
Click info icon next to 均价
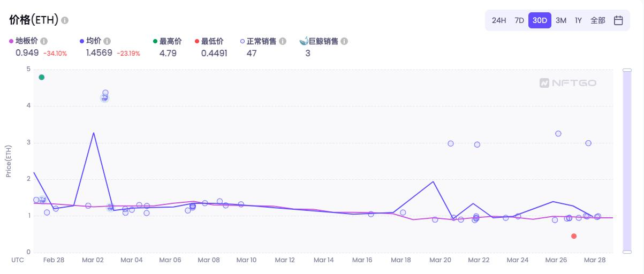point(107,41)
